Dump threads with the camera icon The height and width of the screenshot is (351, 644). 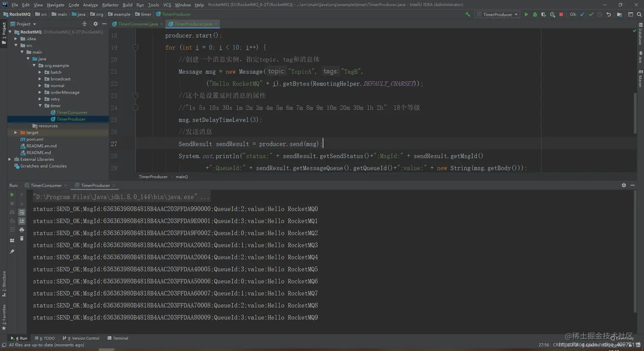coord(12,212)
